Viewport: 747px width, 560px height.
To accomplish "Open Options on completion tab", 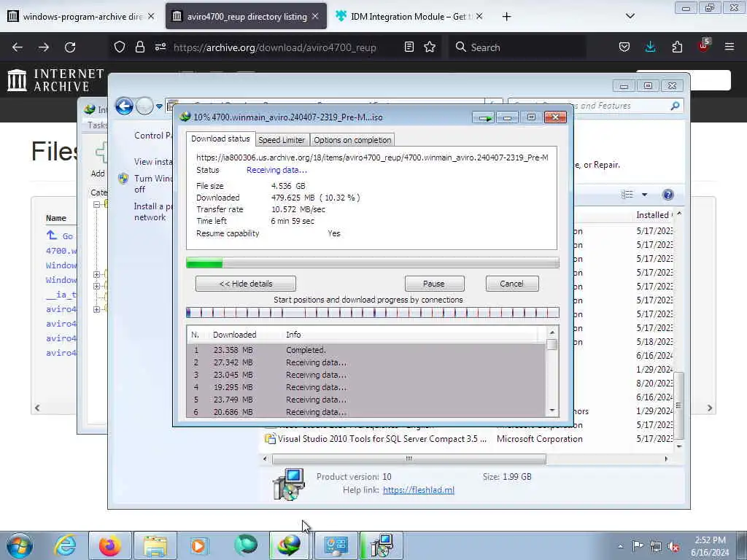I will click(x=352, y=140).
